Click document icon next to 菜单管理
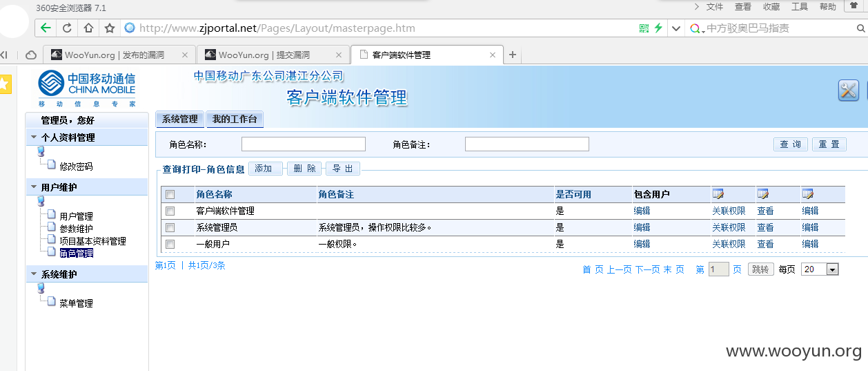This screenshot has width=868, height=371. click(x=51, y=302)
